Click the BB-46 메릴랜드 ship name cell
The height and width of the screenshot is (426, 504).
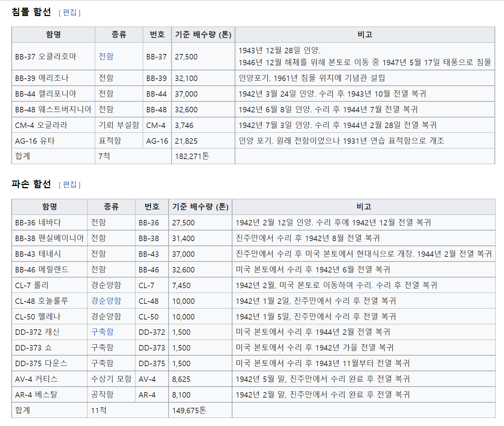tap(50, 270)
